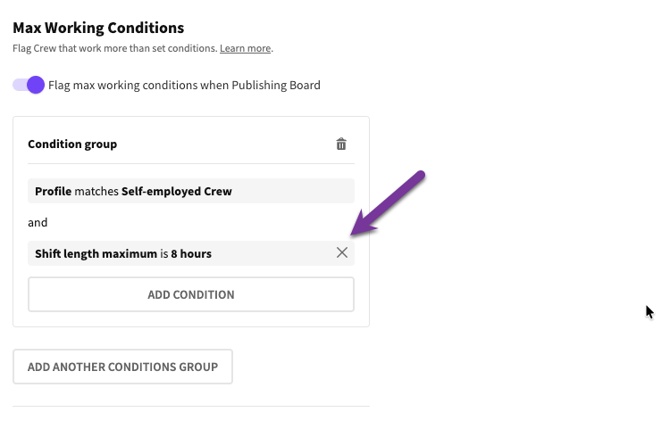Click the bold Profile field name

(53, 191)
